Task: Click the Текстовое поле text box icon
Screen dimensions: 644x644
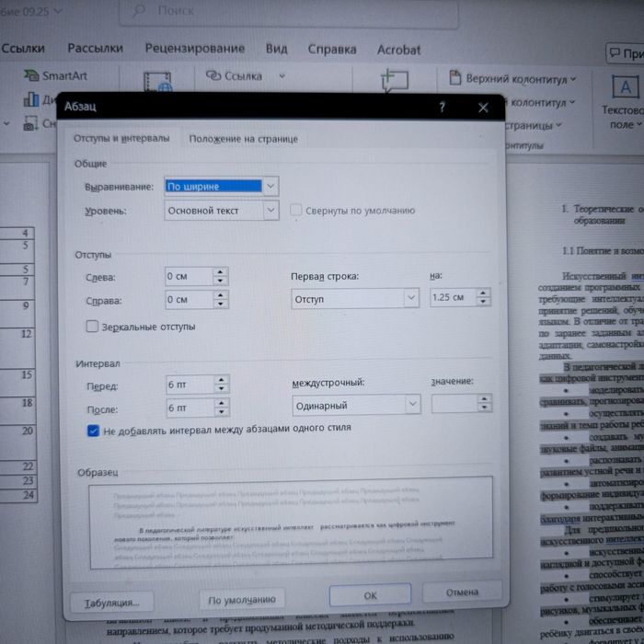Action: 625,86
